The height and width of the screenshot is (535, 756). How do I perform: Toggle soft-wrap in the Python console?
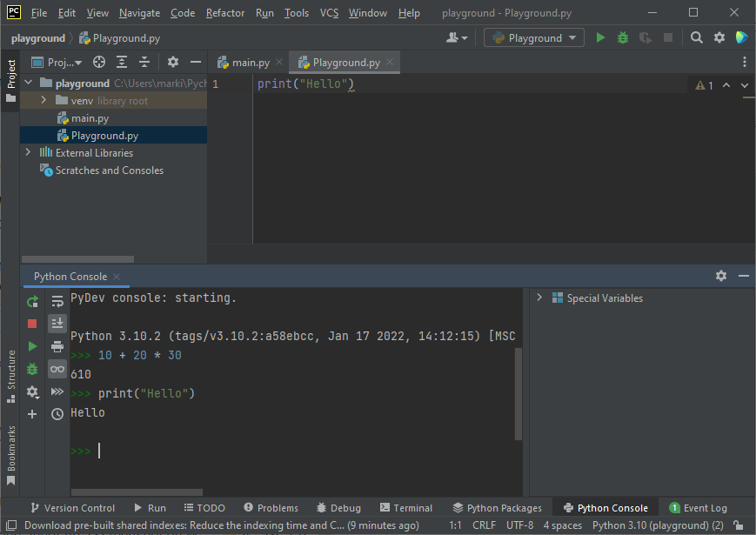[x=57, y=302]
